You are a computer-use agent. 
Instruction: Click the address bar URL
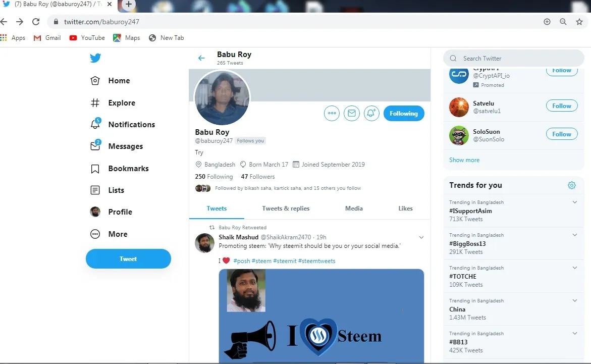[101, 22]
